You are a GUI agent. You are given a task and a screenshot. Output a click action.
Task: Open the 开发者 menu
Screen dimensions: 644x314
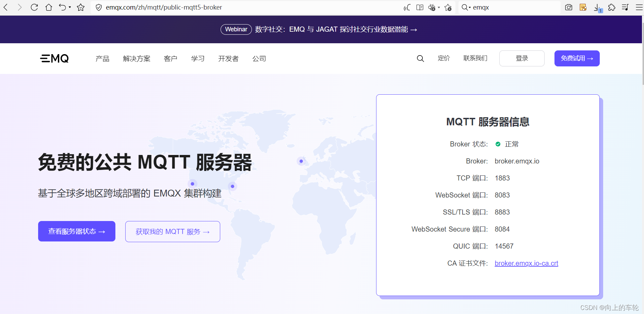[x=228, y=59]
